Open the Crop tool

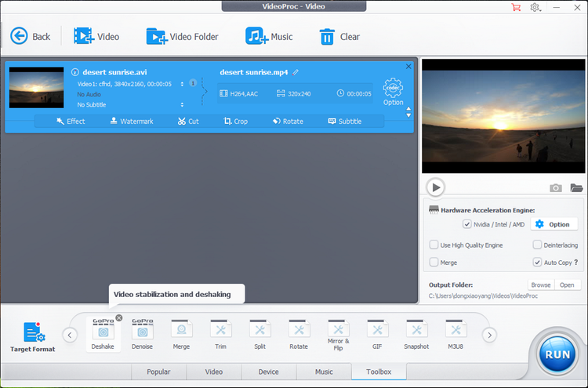point(235,121)
